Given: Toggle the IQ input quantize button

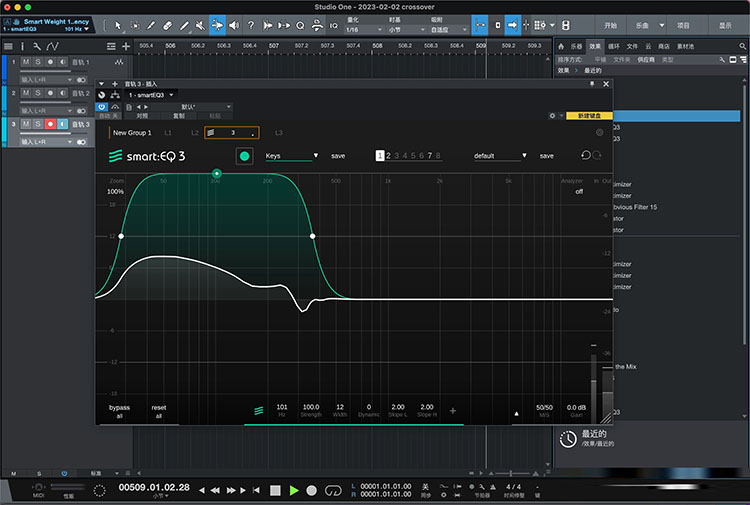Looking at the screenshot, I should (333, 26).
